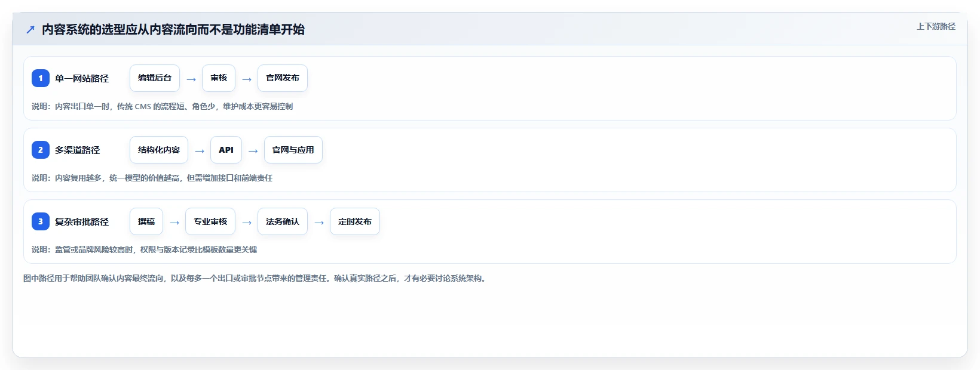Click the 复杂审批路径 row title
This screenshot has height=370, width=980.
tap(82, 221)
